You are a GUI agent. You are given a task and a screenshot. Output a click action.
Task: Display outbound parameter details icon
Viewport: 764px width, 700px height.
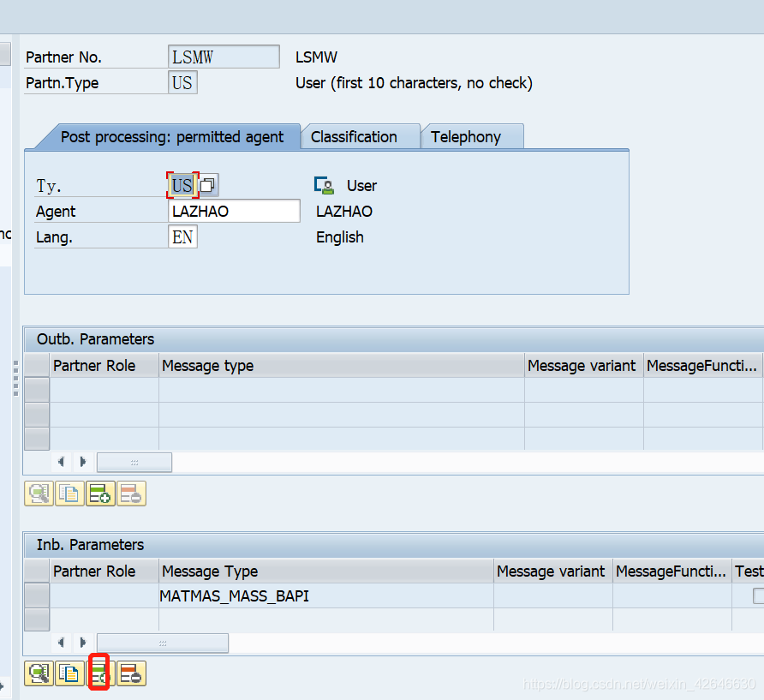[39, 494]
